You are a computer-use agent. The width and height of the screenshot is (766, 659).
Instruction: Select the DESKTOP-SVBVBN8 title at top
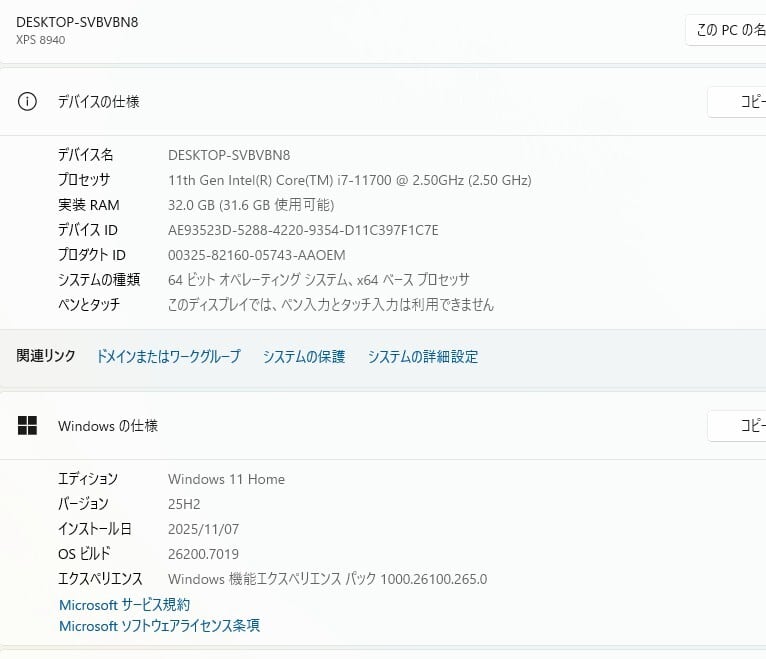click(x=77, y=22)
